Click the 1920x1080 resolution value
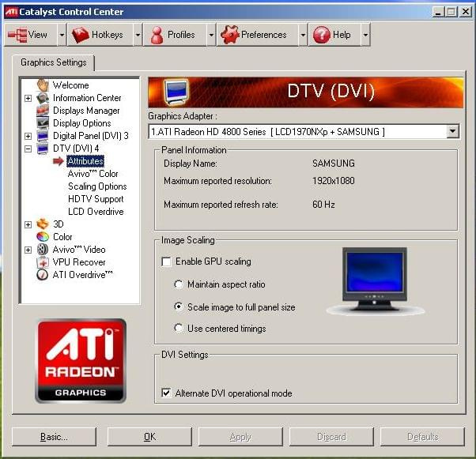Viewport: 476px width, 459px height. [334, 181]
